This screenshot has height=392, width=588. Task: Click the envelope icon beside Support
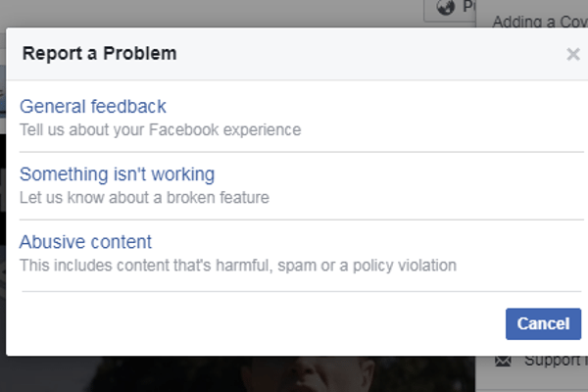[503, 361]
